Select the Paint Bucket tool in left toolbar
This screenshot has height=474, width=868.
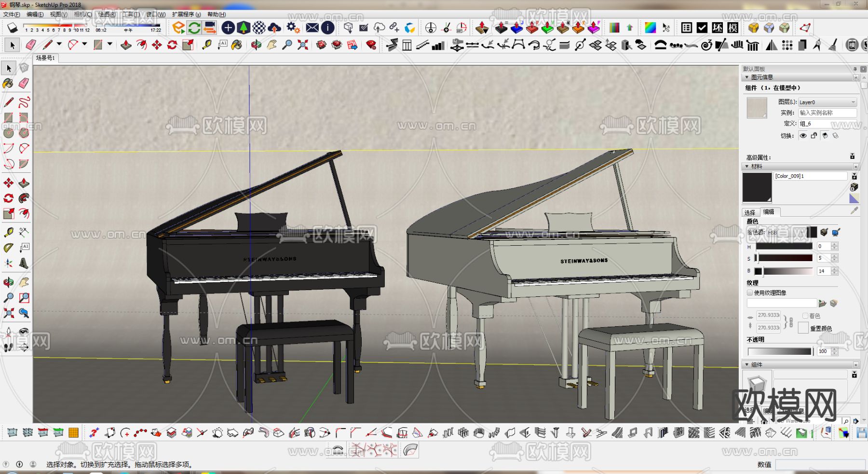[8, 84]
